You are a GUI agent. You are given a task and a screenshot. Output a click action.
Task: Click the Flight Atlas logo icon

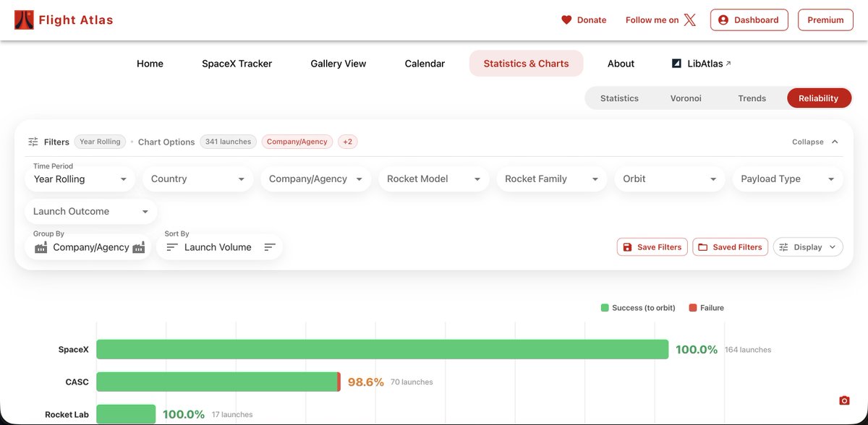pyautogui.click(x=24, y=20)
